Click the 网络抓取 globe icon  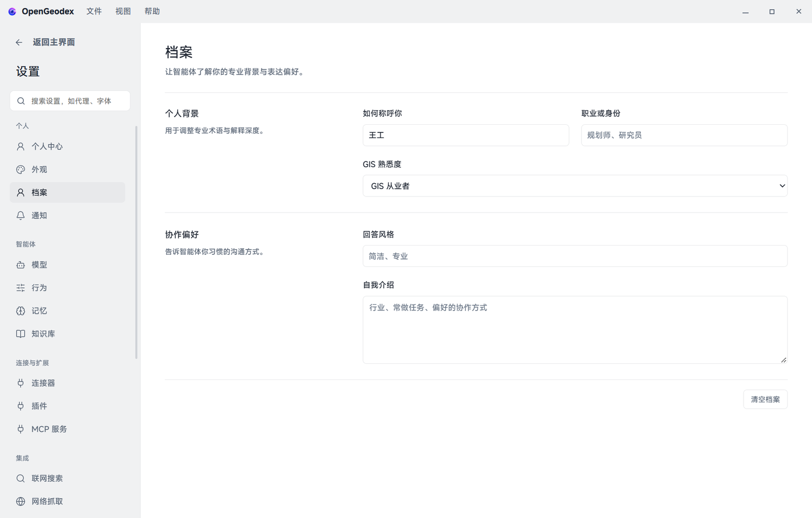pos(20,501)
